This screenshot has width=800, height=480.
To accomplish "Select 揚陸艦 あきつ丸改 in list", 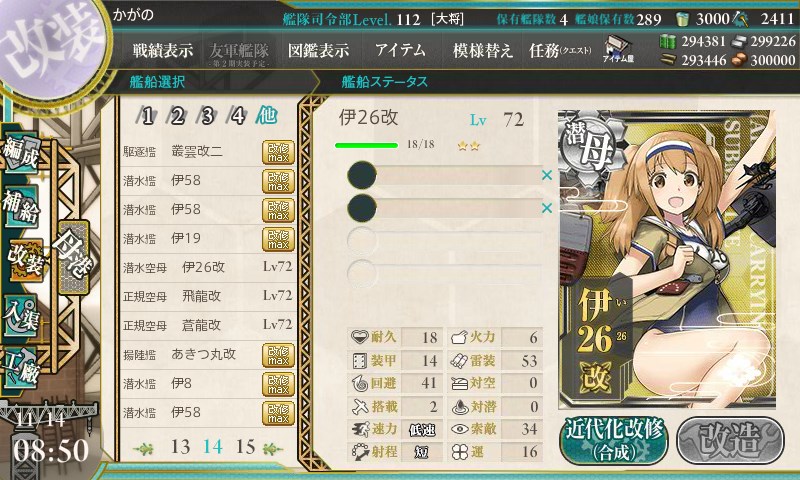I will [x=207, y=355].
